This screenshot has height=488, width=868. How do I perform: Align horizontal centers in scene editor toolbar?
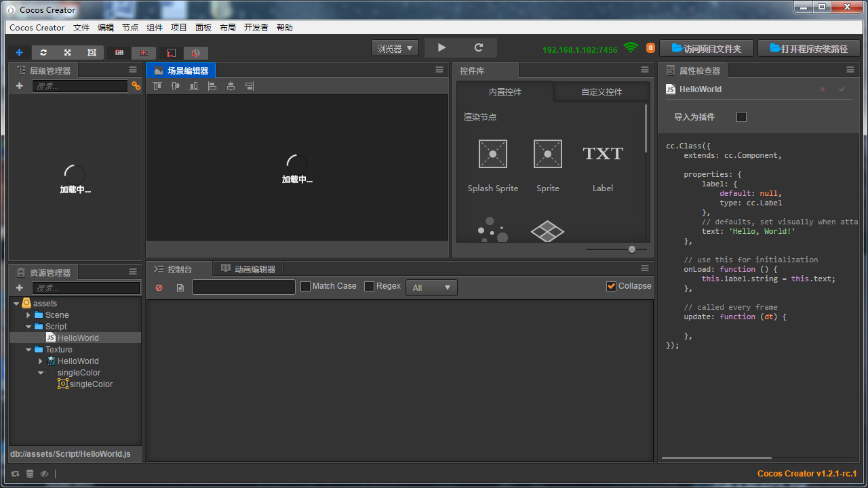click(x=231, y=86)
